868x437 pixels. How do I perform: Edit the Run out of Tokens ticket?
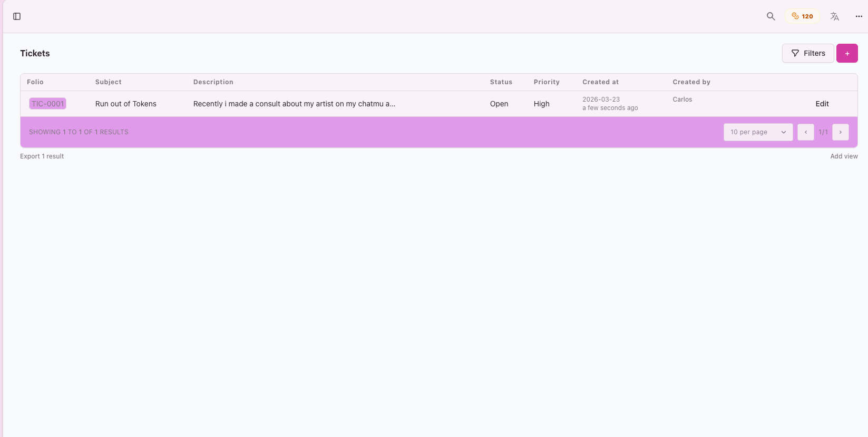tap(822, 104)
